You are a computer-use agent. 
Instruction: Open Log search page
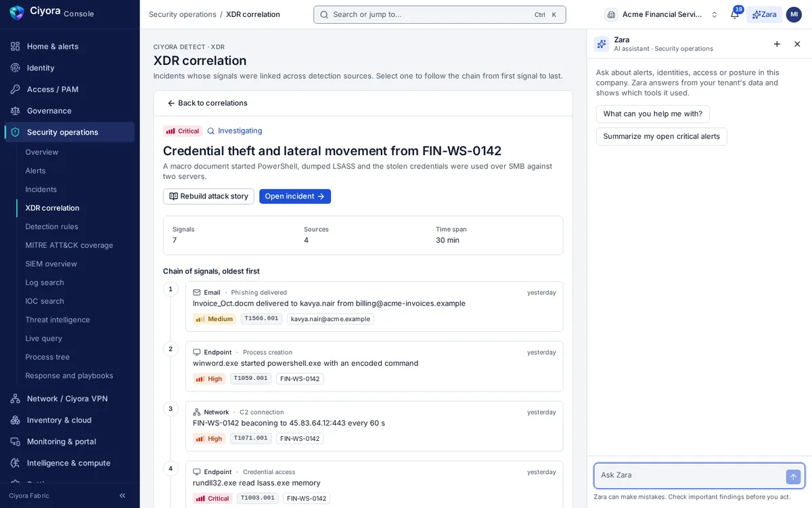pyautogui.click(x=45, y=282)
